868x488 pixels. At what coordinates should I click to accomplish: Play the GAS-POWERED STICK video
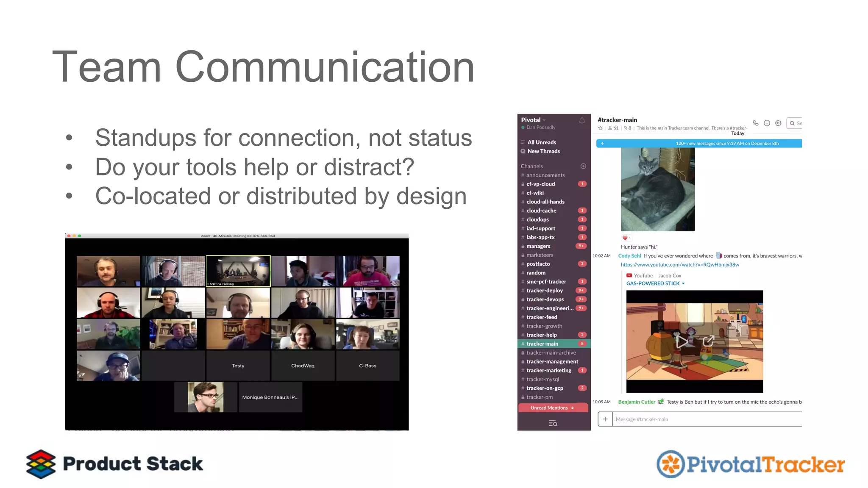tap(682, 341)
